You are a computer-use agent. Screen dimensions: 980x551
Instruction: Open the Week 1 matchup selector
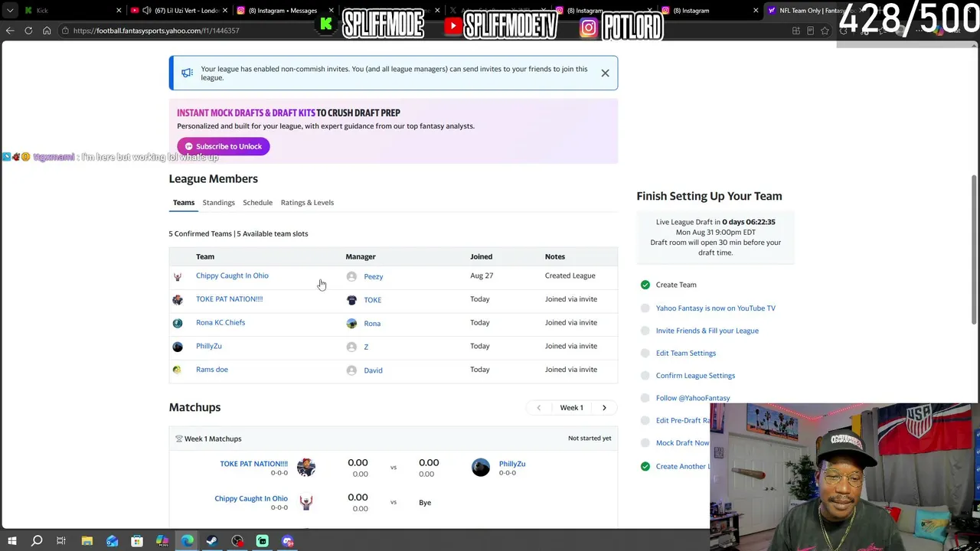coord(571,408)
